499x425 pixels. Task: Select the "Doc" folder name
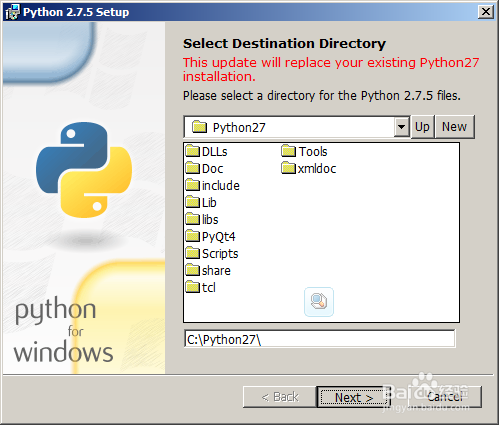pos(212,169)
